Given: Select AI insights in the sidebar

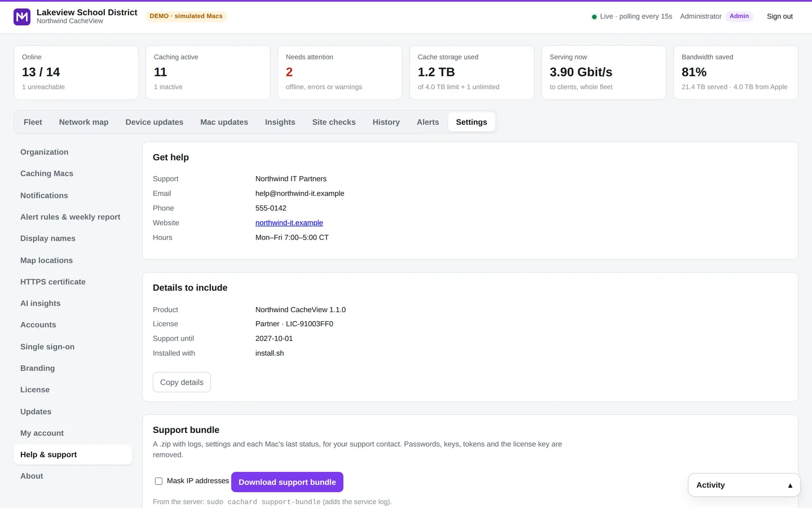Looking at the screenshot, I should click(x=73, y=303).
